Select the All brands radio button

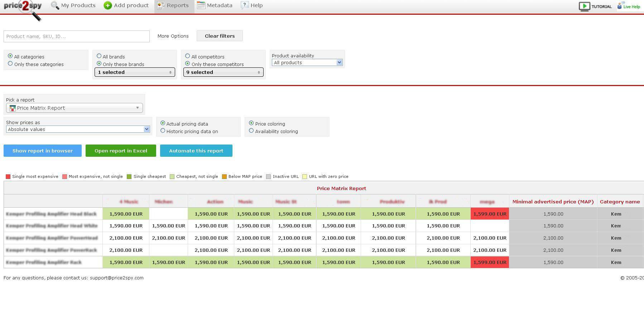pos(99,56)
